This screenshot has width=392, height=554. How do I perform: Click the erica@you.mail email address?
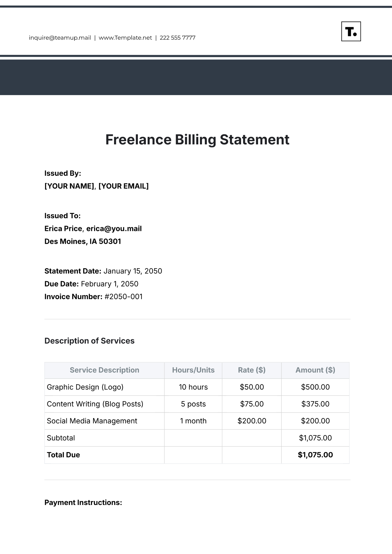point(114,229)
